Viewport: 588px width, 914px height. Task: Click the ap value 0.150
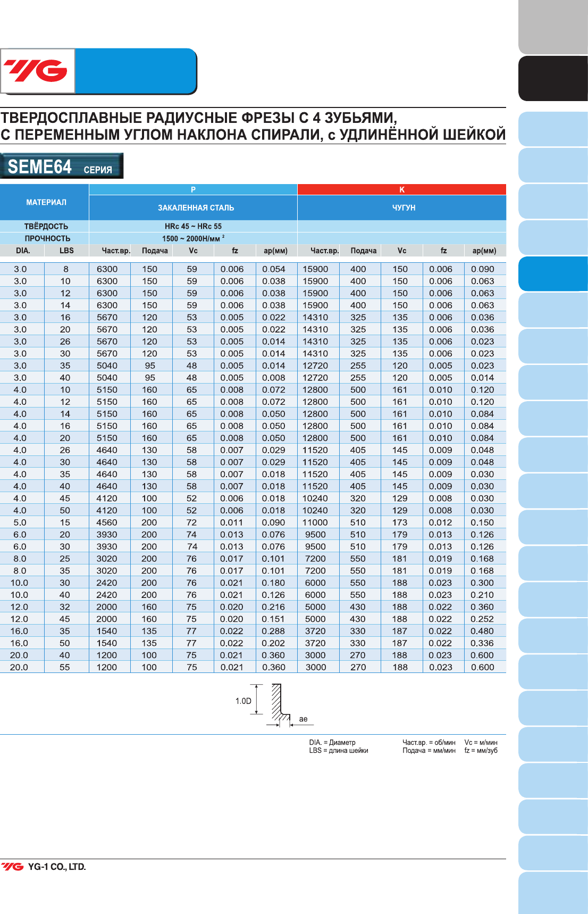(x=482, y=522)
